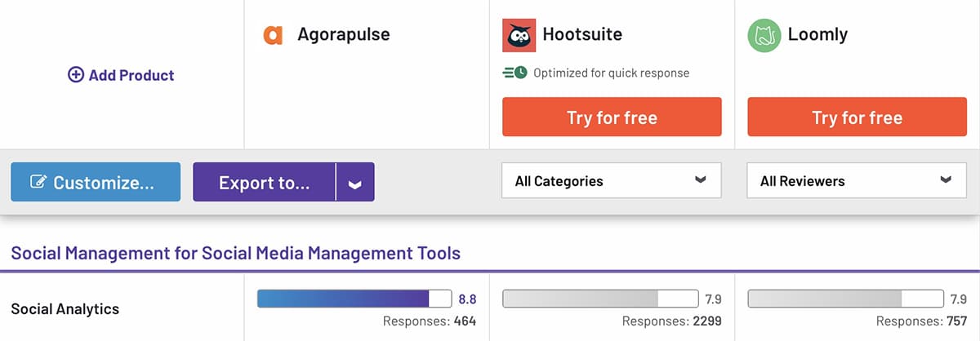Click Try for free under Loomly
This screenshot has width=980, height=341.
[857, 117]
